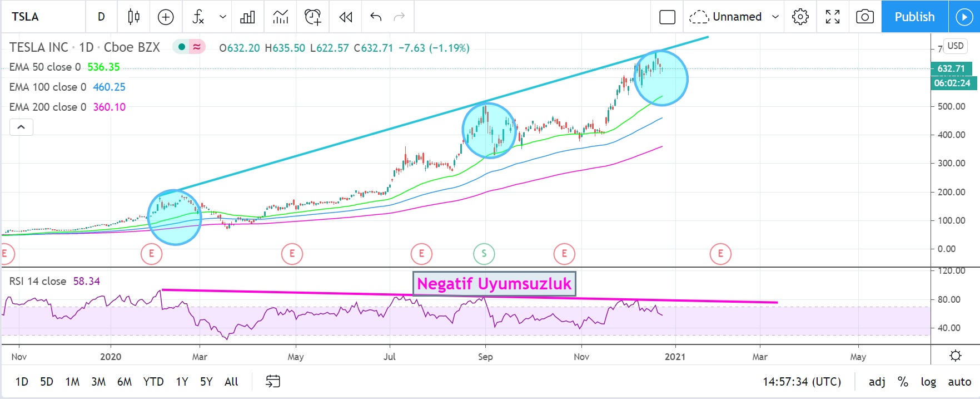Set range to 6M
This screenshot has width=980, height=399.
125,382
